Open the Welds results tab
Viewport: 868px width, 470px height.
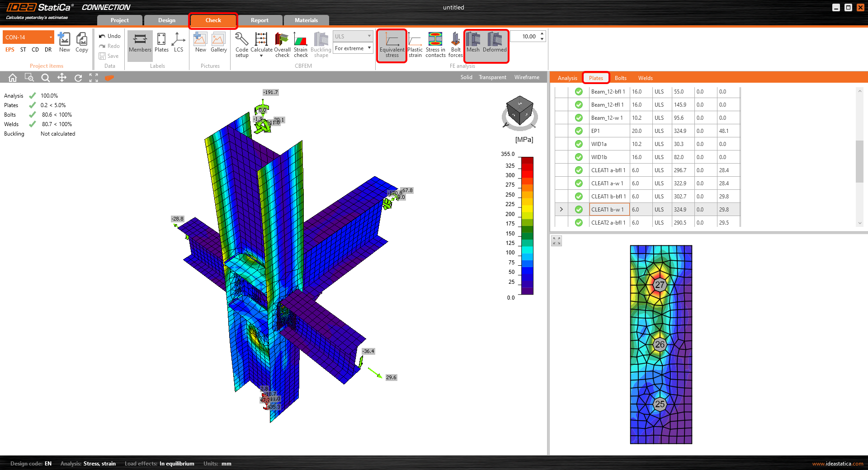point(645,78)
